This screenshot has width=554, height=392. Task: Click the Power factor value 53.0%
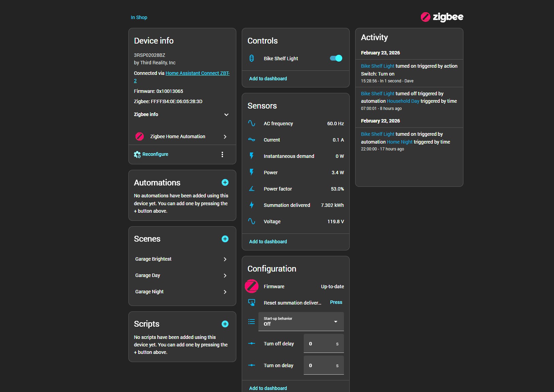tap(337, 189)
